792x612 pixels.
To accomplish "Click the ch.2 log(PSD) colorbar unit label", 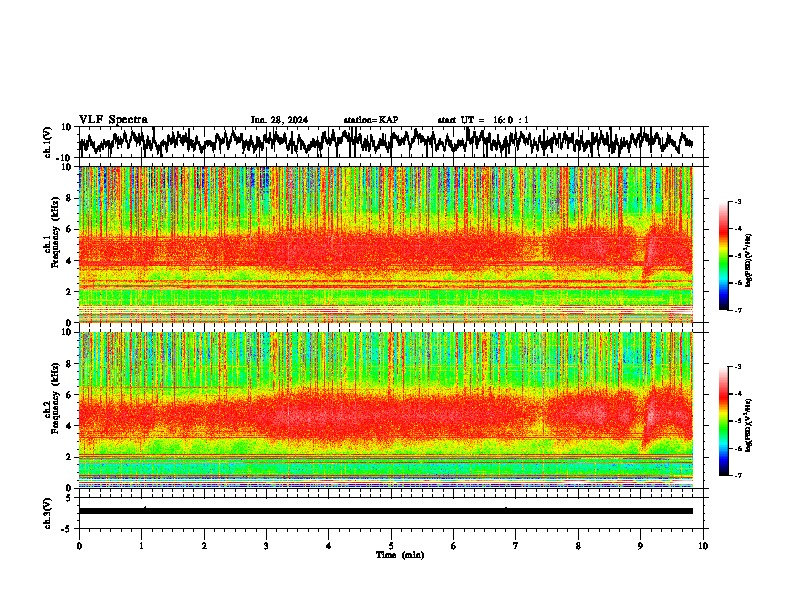I will coord(748,425).
